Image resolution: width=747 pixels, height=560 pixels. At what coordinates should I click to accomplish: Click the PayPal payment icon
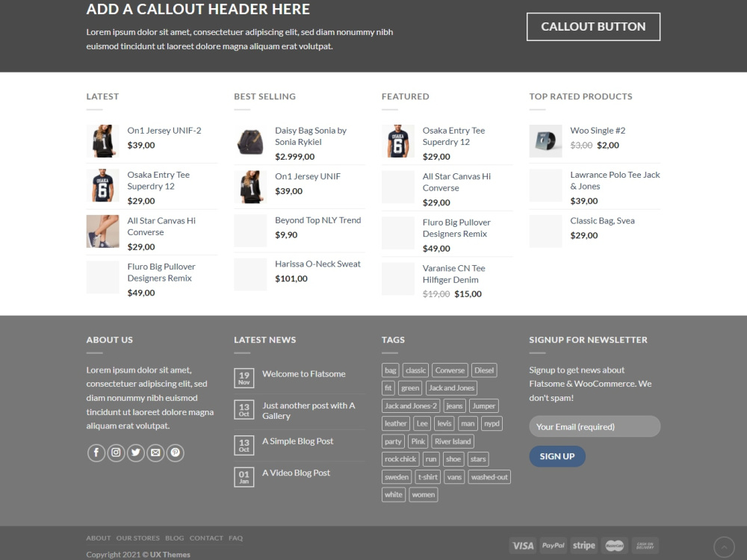(553, 546)
